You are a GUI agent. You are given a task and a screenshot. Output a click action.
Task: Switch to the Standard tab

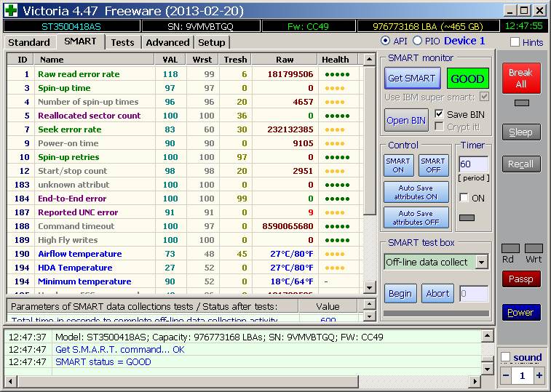pos(29,42)
